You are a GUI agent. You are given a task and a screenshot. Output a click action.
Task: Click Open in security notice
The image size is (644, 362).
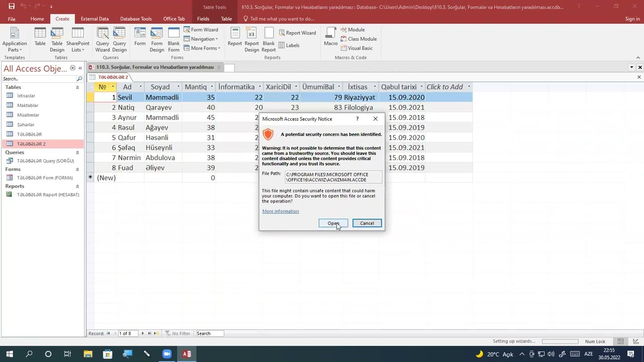pos(333,223)
